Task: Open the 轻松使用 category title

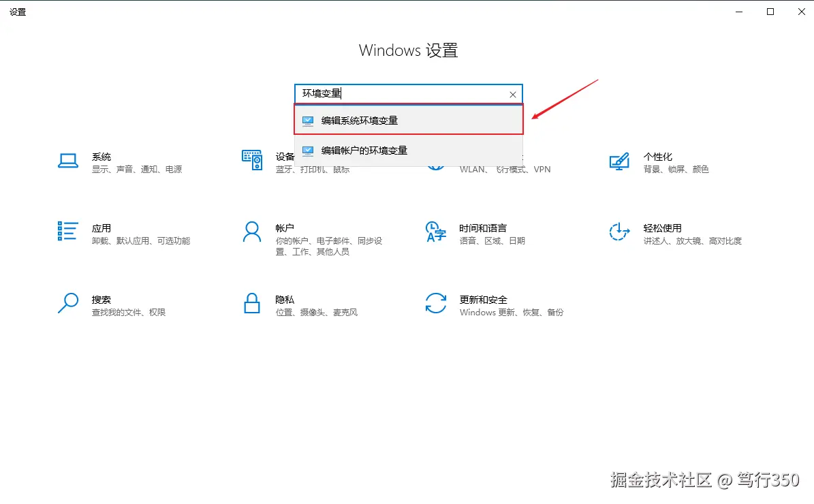Action: tap(662, 228)
